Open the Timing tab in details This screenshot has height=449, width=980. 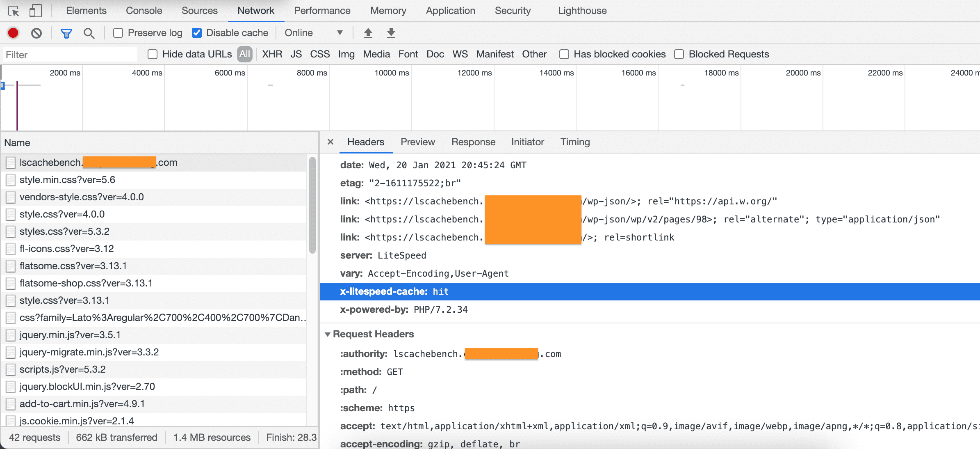pos(575,142)
